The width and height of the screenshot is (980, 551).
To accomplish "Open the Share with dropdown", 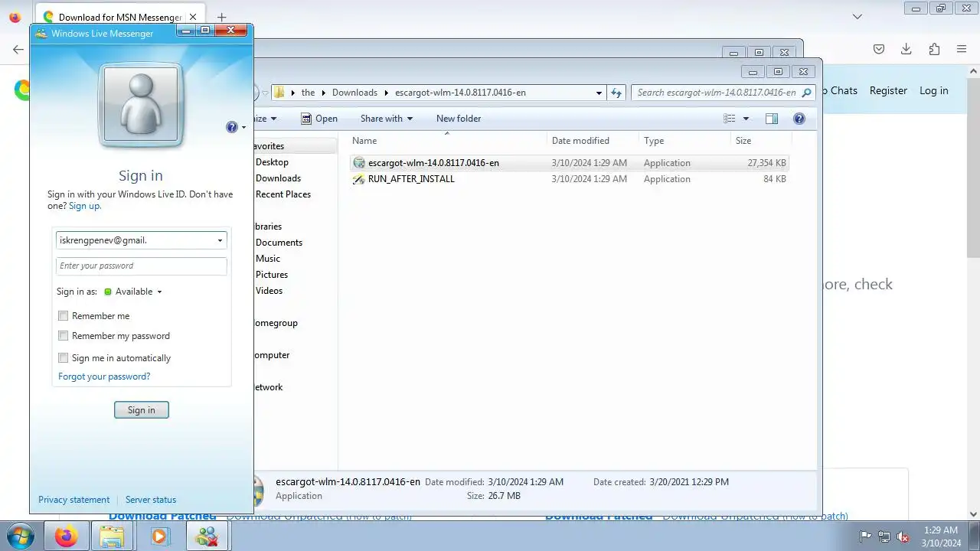I will 387,119.
